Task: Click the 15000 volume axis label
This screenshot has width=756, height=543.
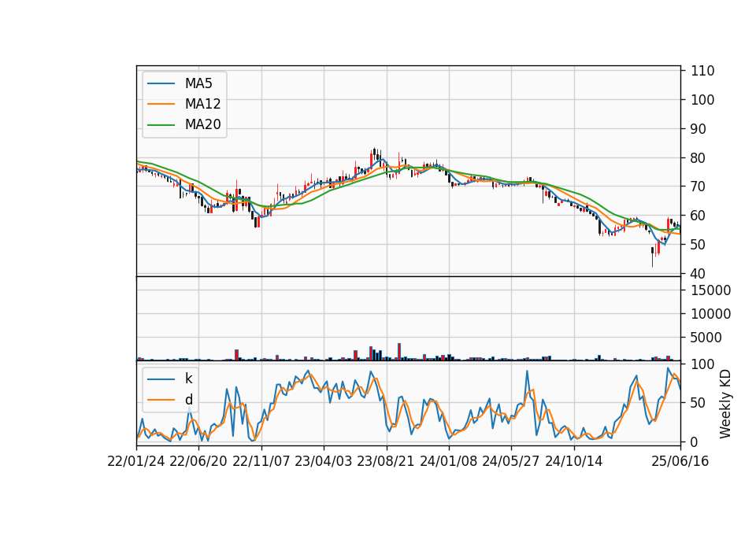Action: [710, 290]
